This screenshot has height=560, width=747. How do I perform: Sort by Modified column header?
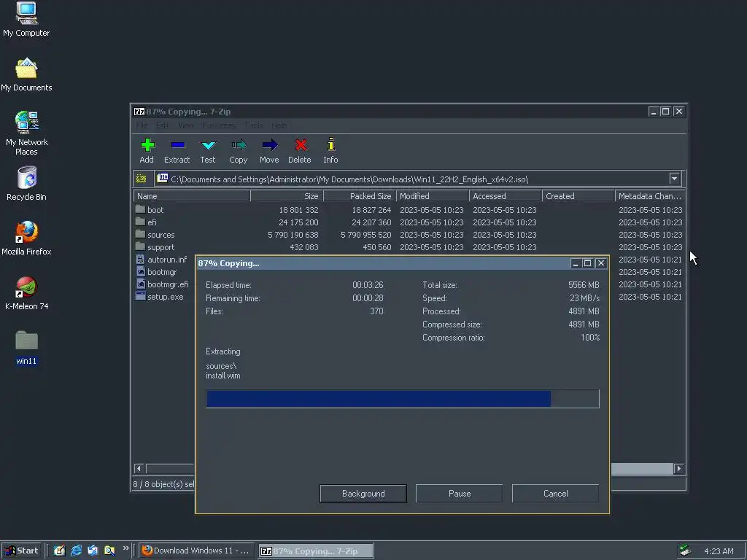(433, 196)
